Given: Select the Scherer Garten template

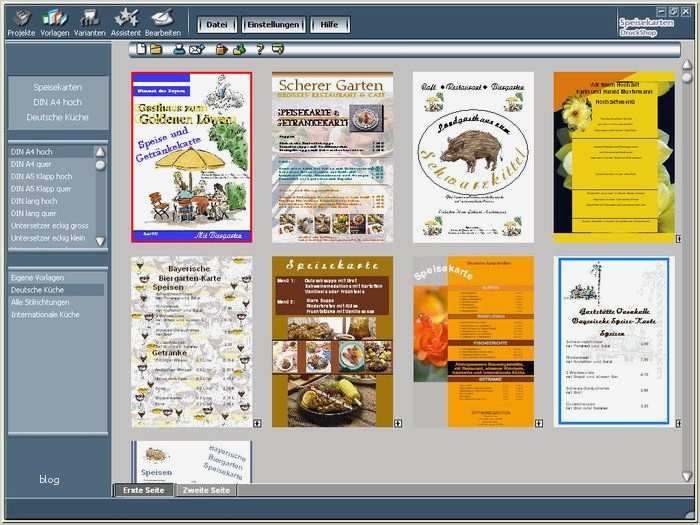Looking at the screenshot, I should click(x=333, y=157).
